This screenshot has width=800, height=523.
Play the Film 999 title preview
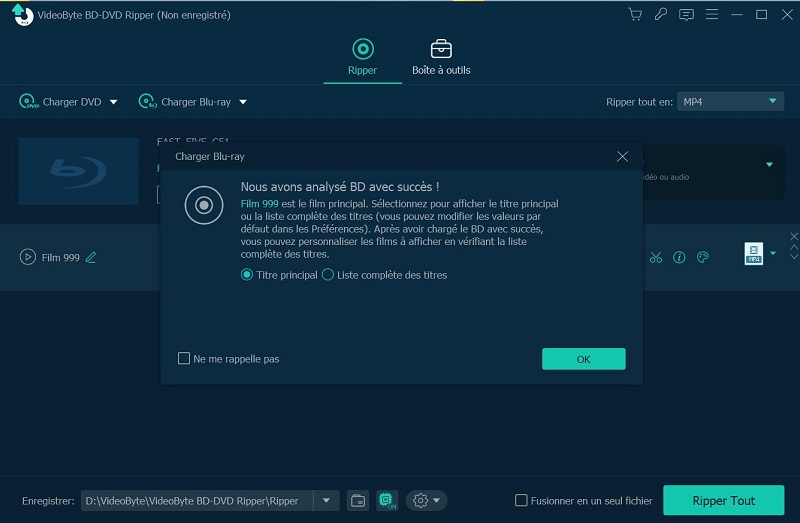point(28,257)
